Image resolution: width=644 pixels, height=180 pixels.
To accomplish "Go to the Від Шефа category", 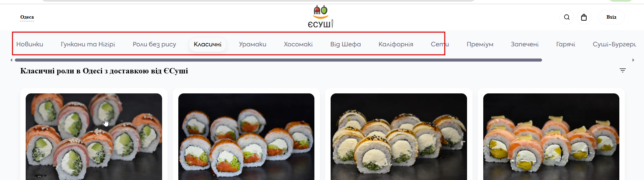I will [345, 44].
